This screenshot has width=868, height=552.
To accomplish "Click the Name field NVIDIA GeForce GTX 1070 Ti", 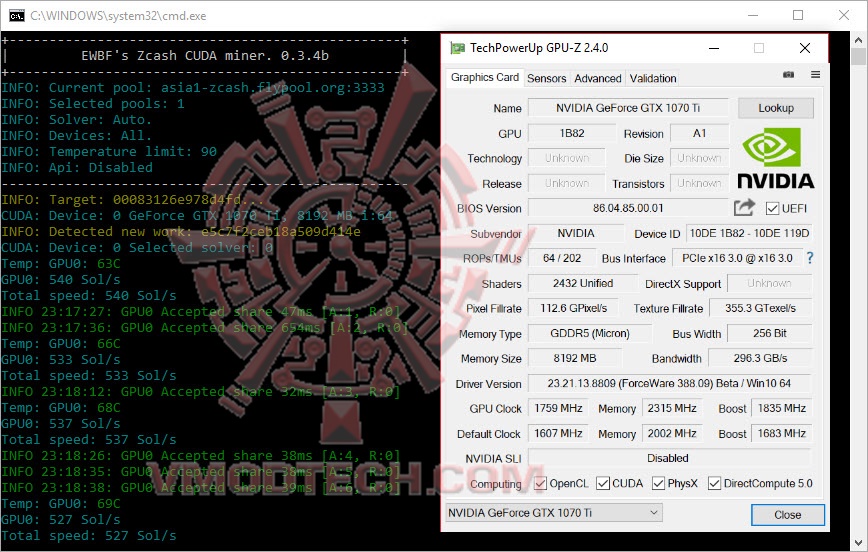I will [628, 108].
